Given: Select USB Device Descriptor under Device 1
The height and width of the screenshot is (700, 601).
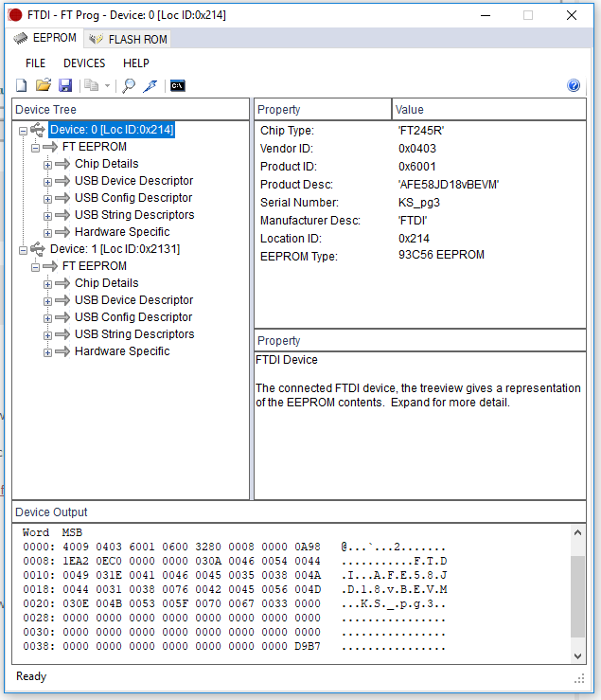Looking at the screenshot, I should 133,300.
